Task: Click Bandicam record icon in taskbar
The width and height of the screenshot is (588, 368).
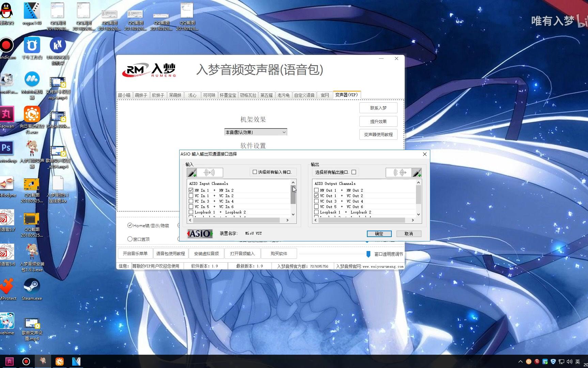Action: 26,362
